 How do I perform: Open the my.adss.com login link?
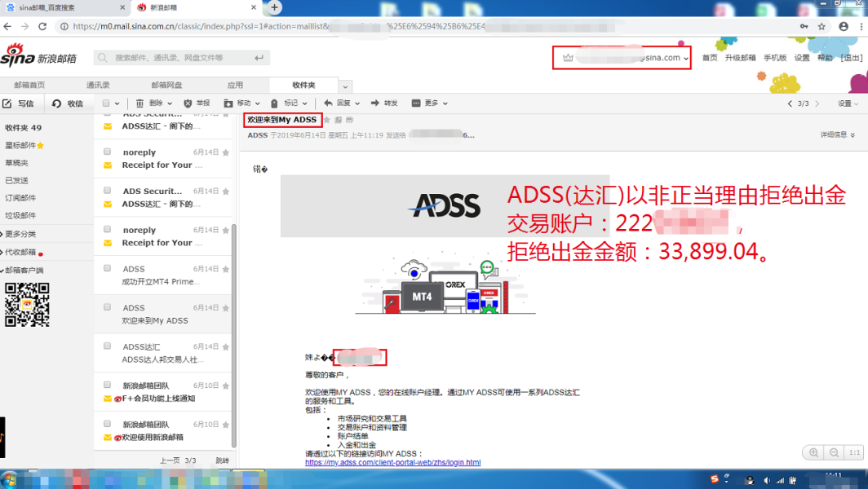[x=392, y=462]
